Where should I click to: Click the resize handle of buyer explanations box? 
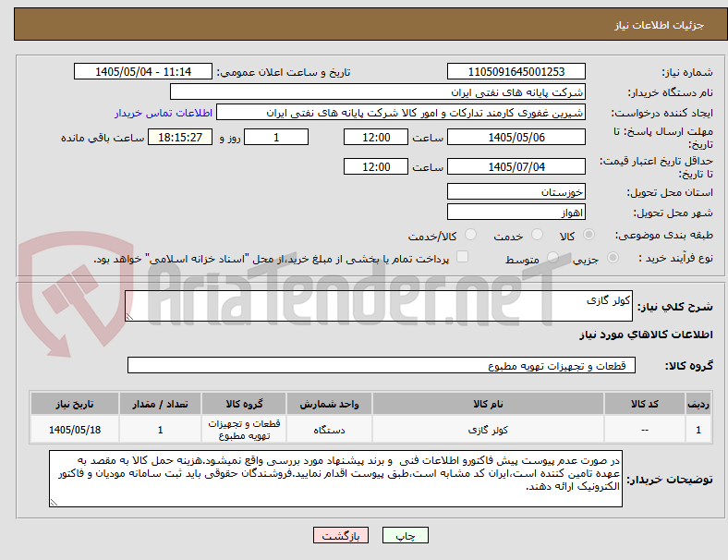54,503
